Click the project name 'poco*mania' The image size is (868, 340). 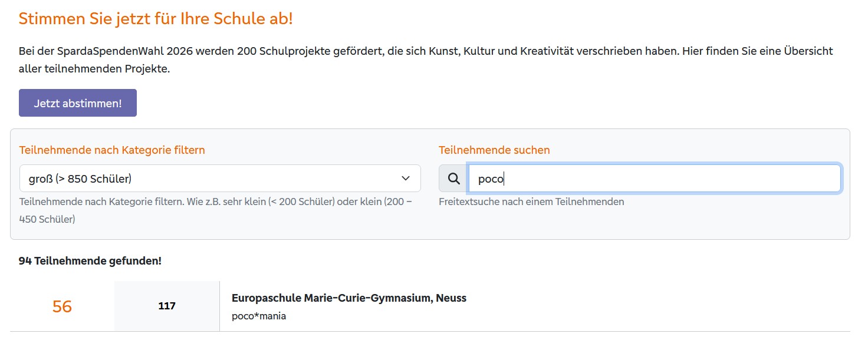pos(259,316)
